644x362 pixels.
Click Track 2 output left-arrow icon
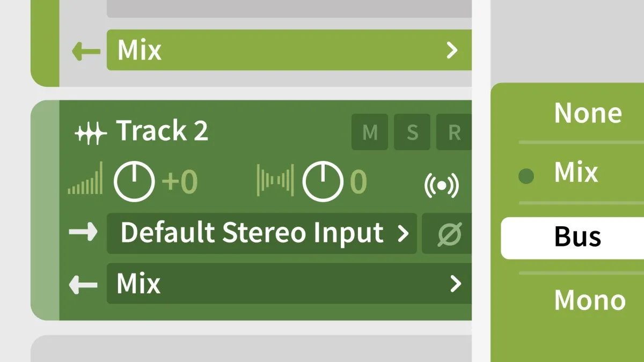[x=83, y=284]
